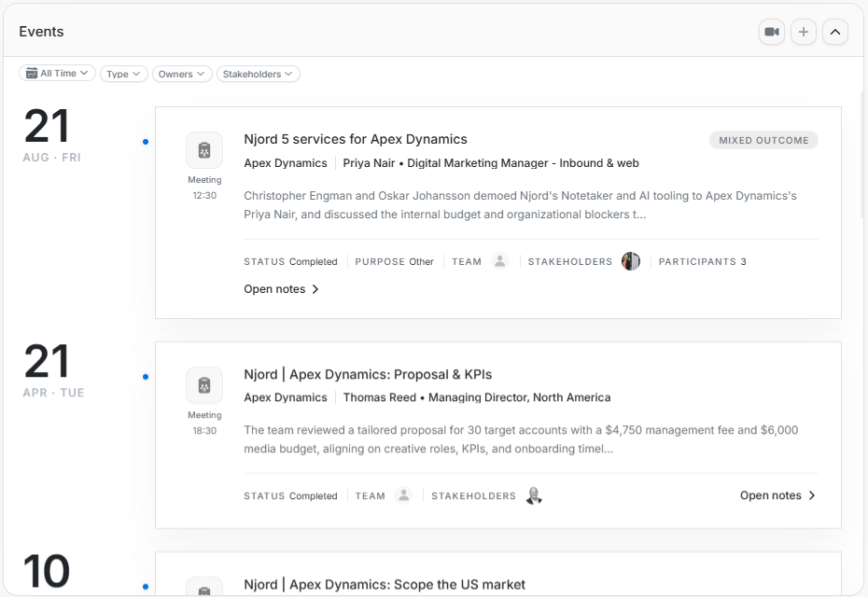Click the PARTICIPANTS 3 label

[x=702, y=261]
